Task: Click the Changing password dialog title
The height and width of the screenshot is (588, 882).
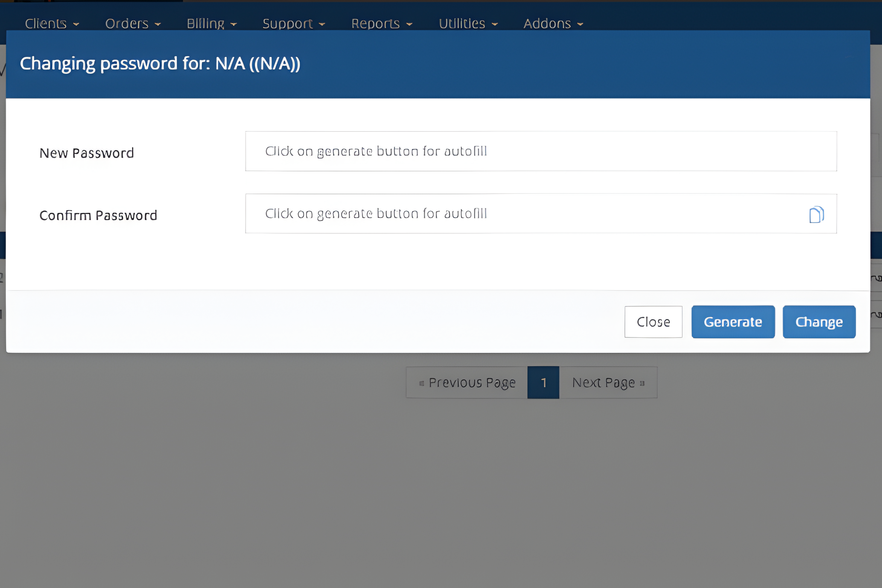Action: [160, 64]
